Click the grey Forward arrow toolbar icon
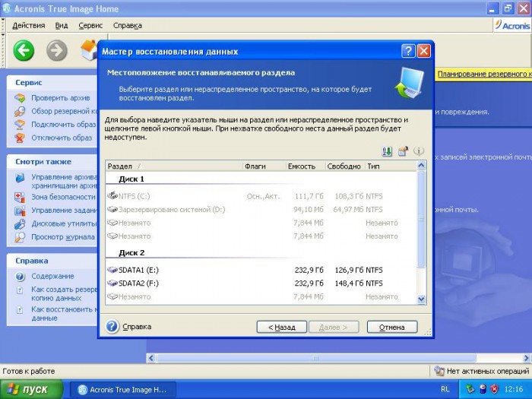The image size is (532, 399). point(57,51)
